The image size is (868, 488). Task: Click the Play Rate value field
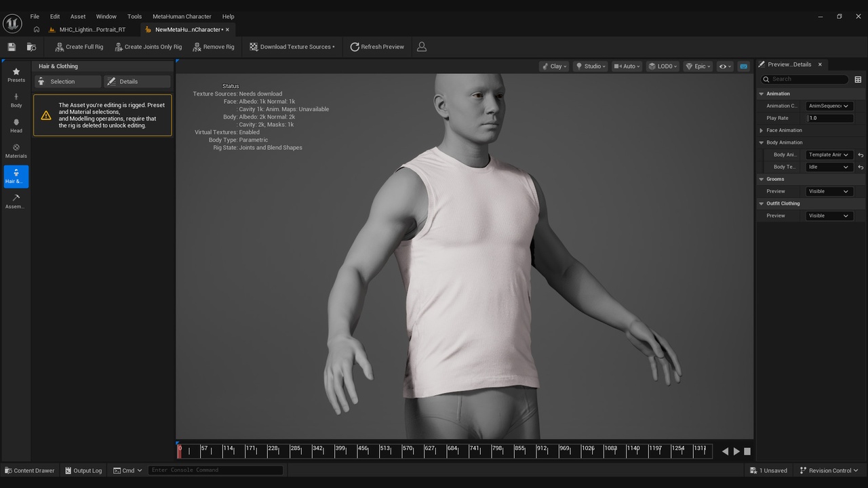coord(830,118)
